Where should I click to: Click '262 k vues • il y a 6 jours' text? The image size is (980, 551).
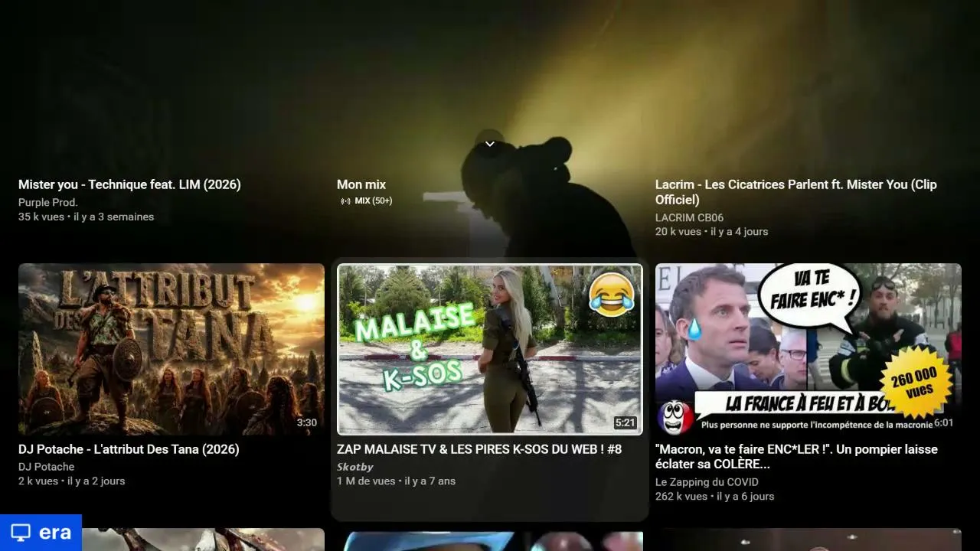tap(715, 497)
